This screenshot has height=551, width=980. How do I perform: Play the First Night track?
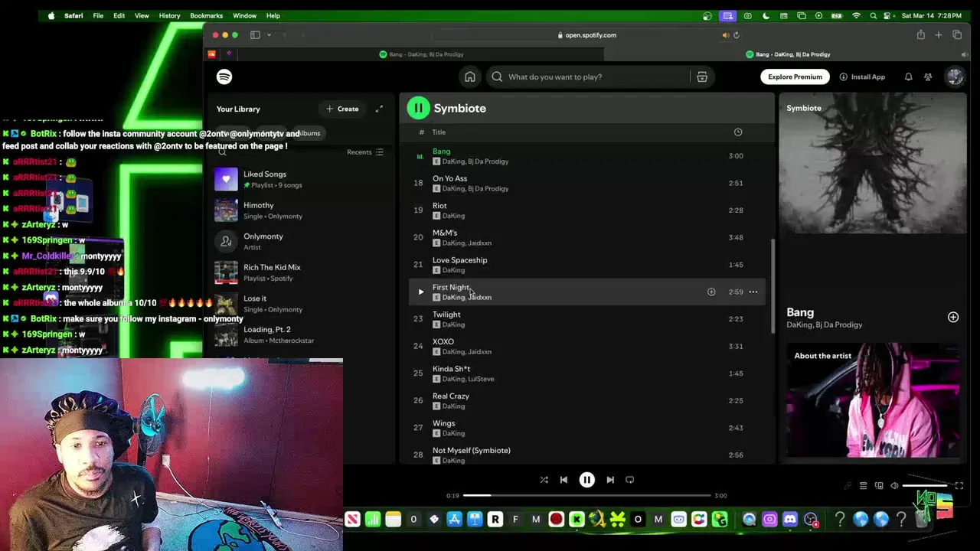pos(420,292)
